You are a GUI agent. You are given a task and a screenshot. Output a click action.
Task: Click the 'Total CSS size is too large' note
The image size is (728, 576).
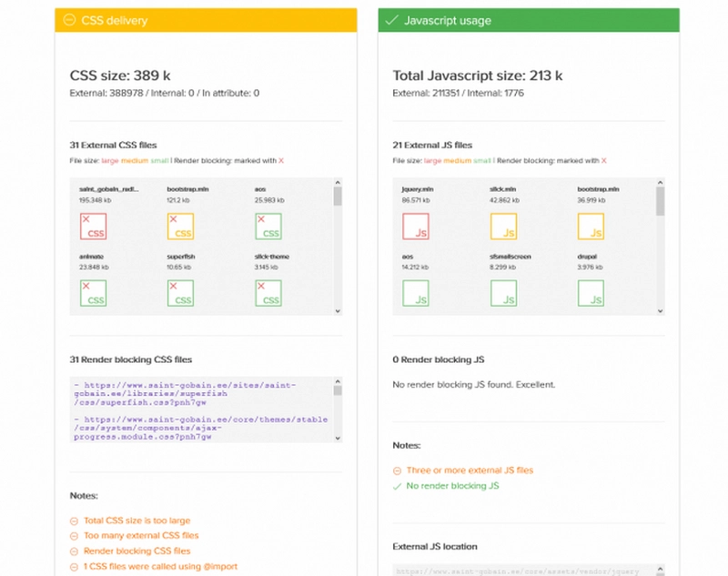point(136,520)
